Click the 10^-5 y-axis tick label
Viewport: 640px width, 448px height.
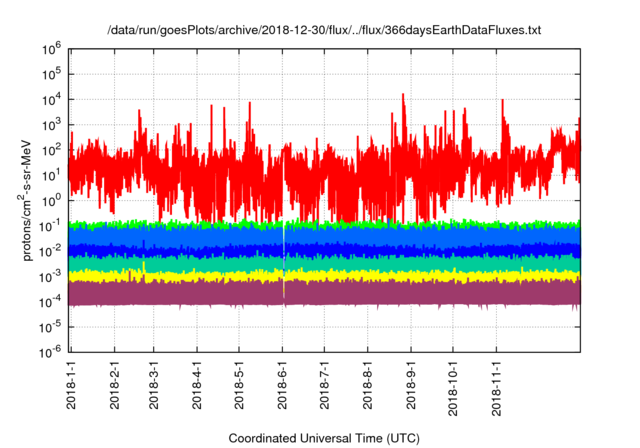point(50,327)
